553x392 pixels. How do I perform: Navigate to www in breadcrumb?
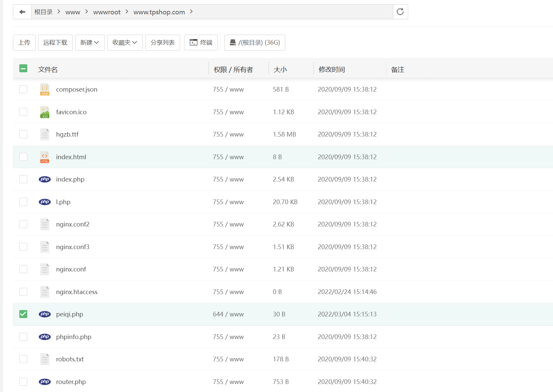point(73,12)
